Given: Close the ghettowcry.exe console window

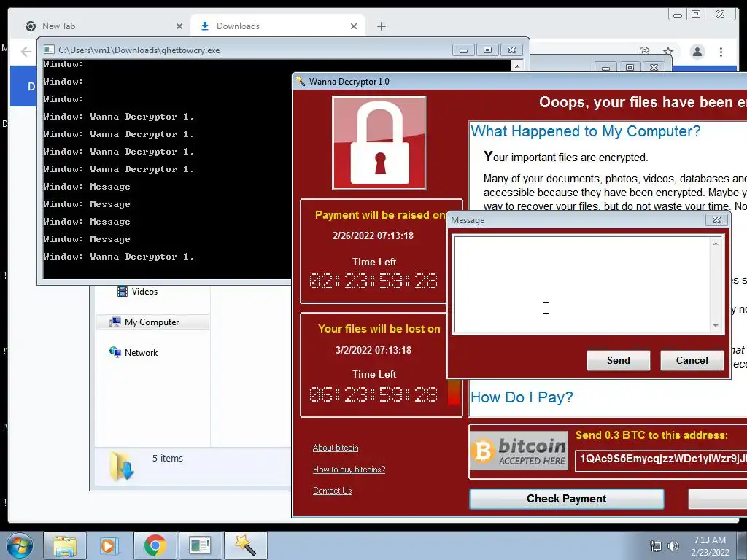Looking at the screenshot, I should (511, 50).
